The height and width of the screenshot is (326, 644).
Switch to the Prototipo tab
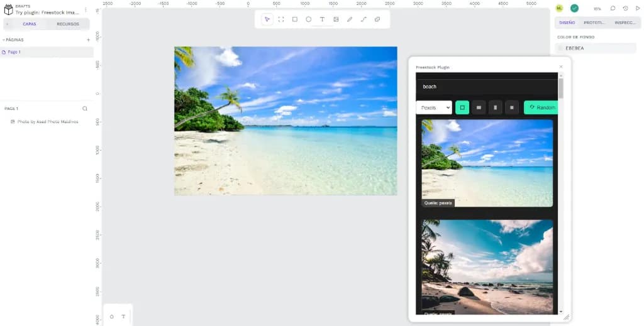(594, 23)
